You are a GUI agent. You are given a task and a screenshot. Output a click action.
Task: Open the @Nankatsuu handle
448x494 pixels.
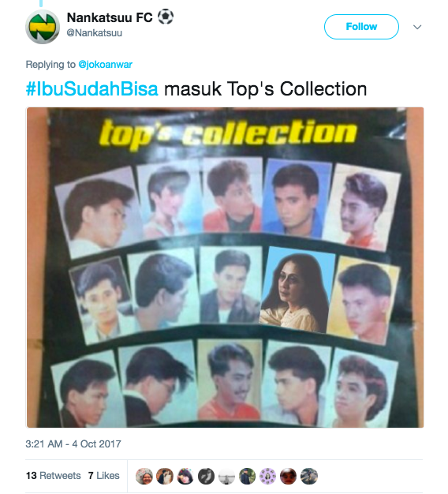(x=95, y=33)
